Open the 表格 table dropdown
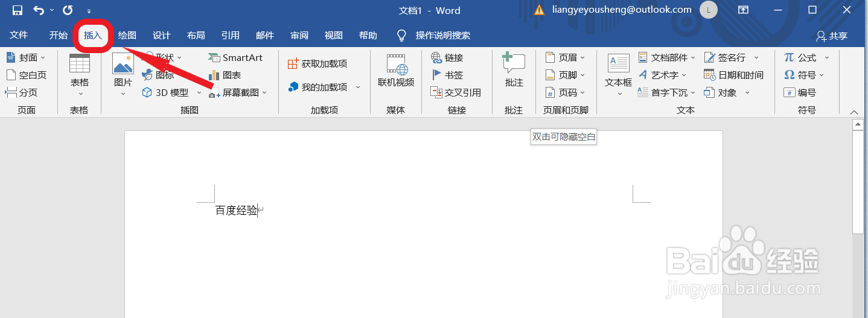 coord(79,75)
